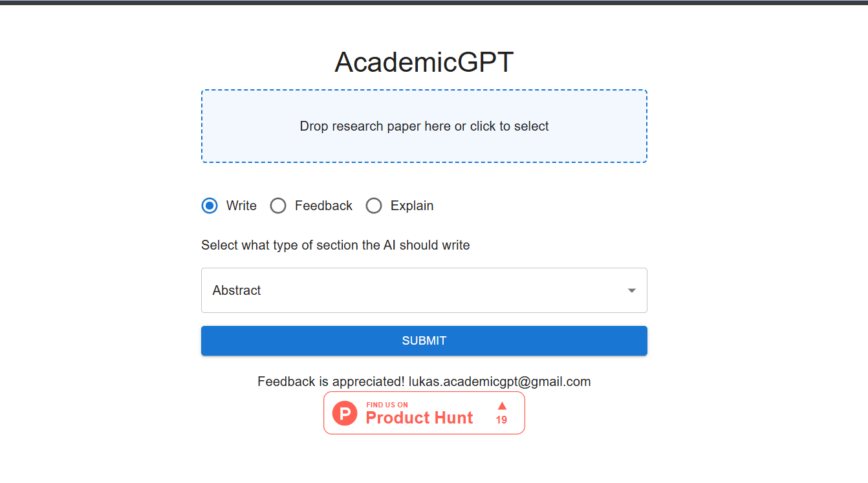Image resolution: width=868 pixels, height=483 pixels.
Task: Click the 'FIND US ON' text in the badge
Action: click(x=387, y=405)
